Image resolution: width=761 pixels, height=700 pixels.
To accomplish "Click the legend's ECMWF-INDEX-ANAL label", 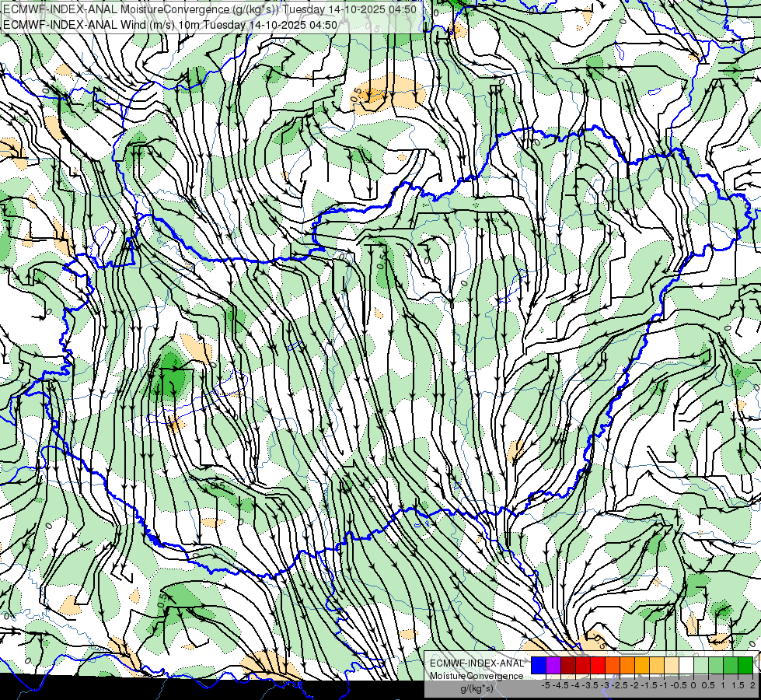I will pos(476,663).
